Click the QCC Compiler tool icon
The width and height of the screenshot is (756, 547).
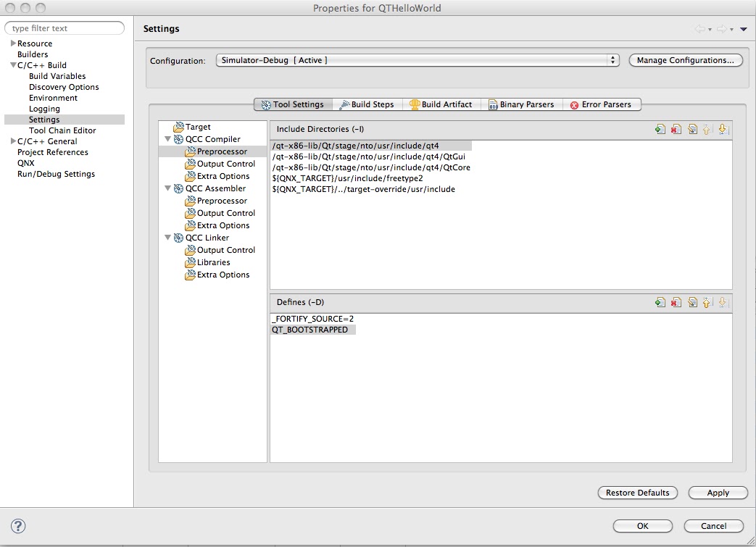[x=178, y=139]
